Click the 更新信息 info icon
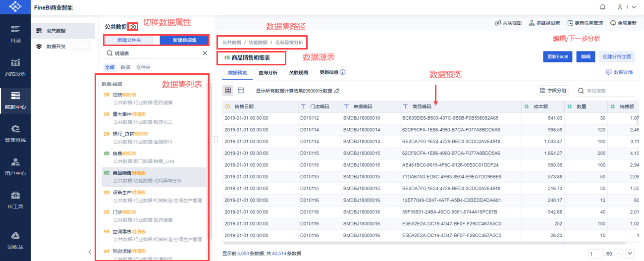 (342, 72)
